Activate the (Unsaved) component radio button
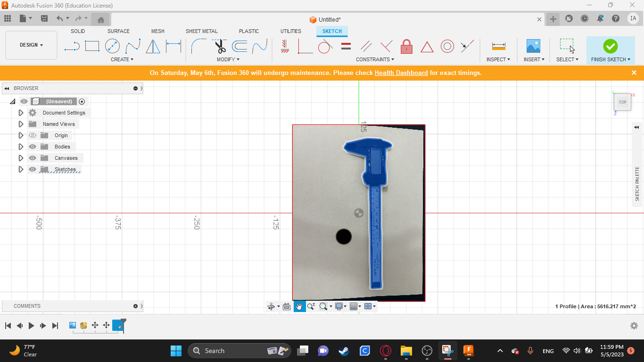 [82, 101]
